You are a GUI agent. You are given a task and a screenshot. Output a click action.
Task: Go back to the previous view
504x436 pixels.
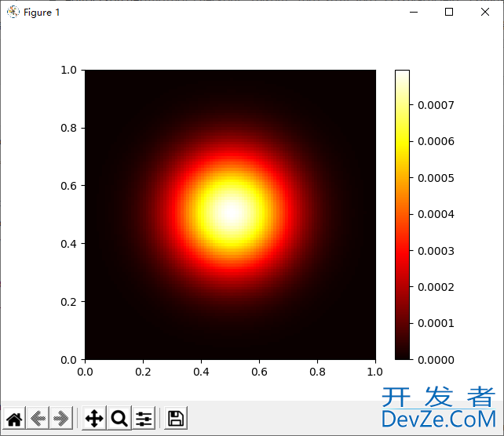pos(38,419)
